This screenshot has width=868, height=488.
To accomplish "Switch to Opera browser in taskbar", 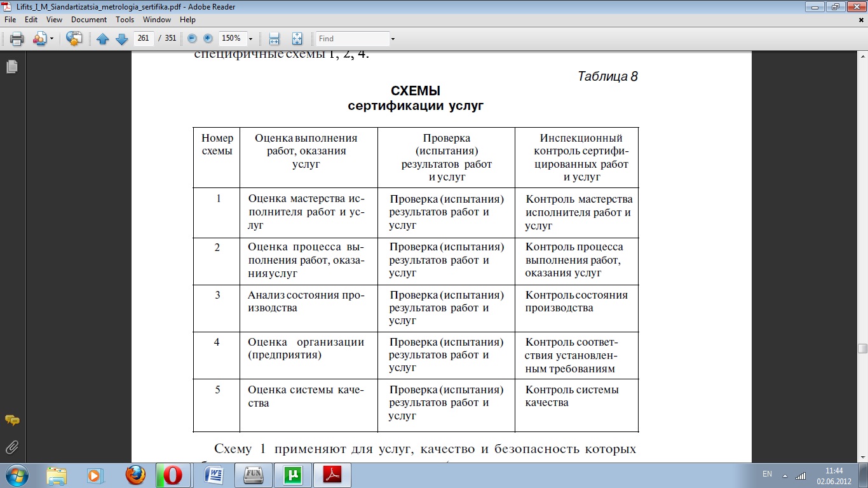I will click(x=173, y=475).
